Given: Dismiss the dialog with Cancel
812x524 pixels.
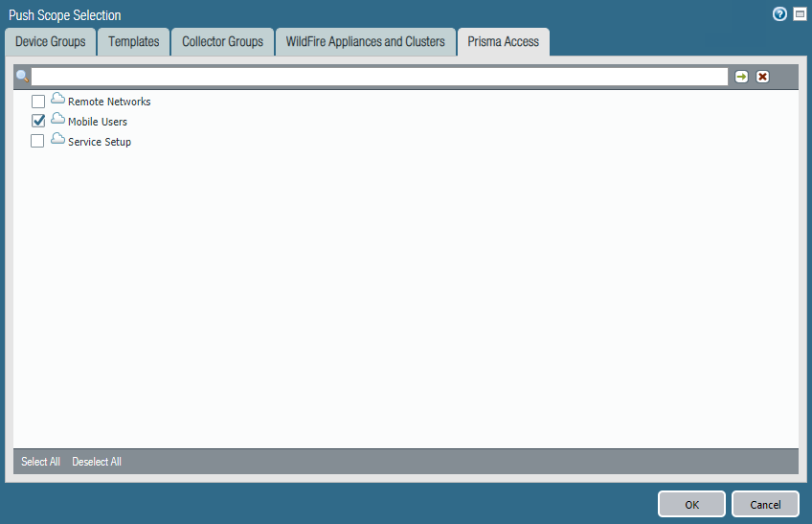Looking at the screenshot, I should coord(765,504).
